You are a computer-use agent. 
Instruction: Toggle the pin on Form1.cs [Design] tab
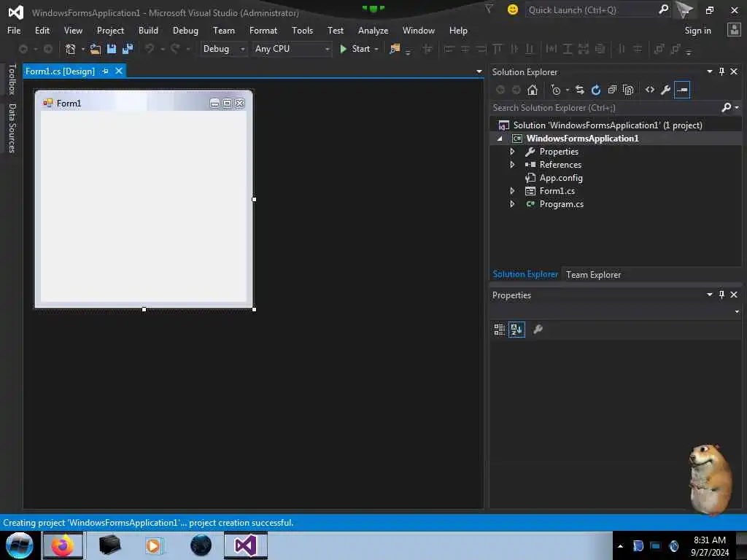105,71
